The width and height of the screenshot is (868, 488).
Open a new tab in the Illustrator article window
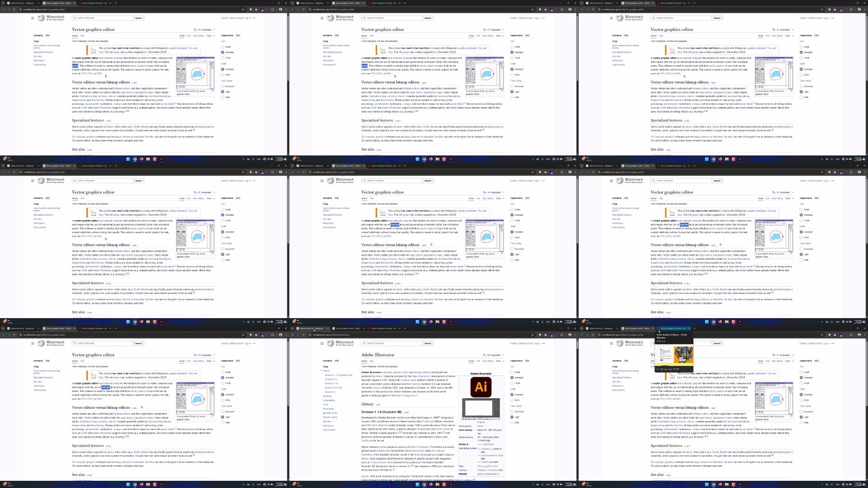[405, 328]
